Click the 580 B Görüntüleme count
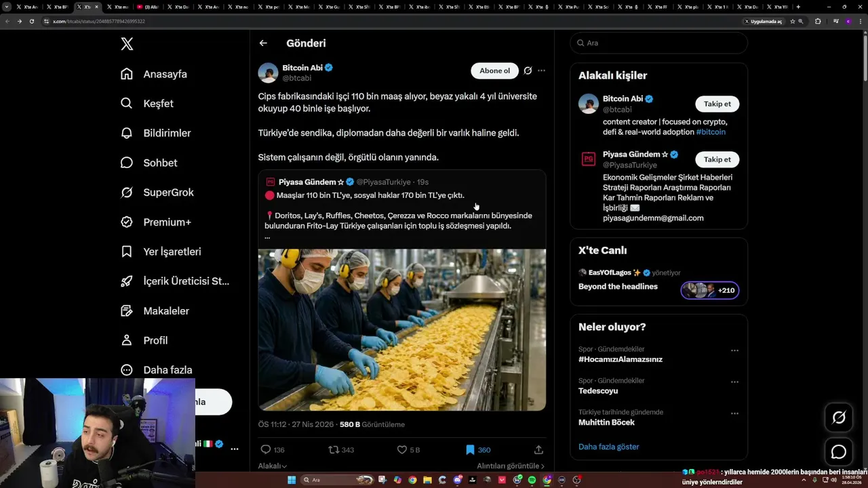 372,424
